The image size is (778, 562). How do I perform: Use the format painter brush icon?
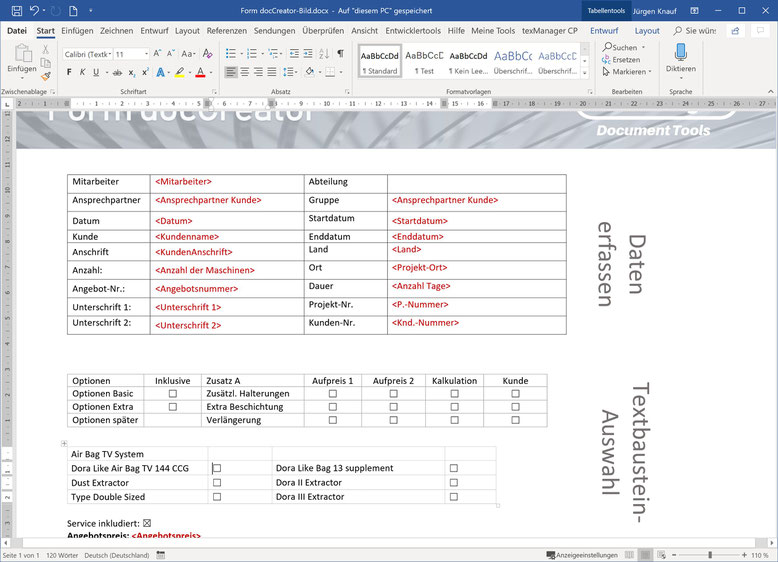tap(46, 76)
